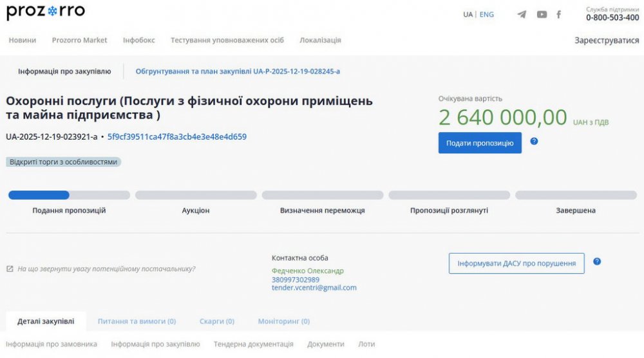This screenshot has width=644, height=358.
Task: Jump to Тендерна документація section
Action: pos(254,344)
